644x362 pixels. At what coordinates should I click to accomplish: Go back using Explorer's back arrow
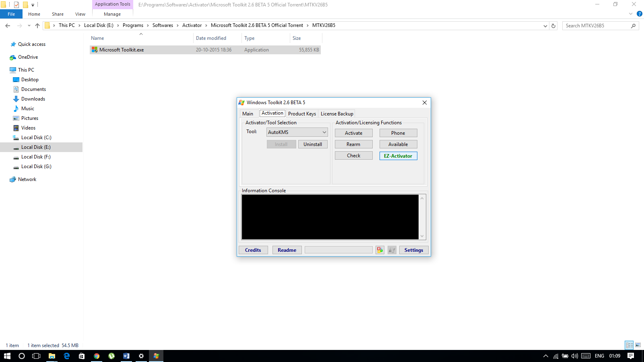8,26
